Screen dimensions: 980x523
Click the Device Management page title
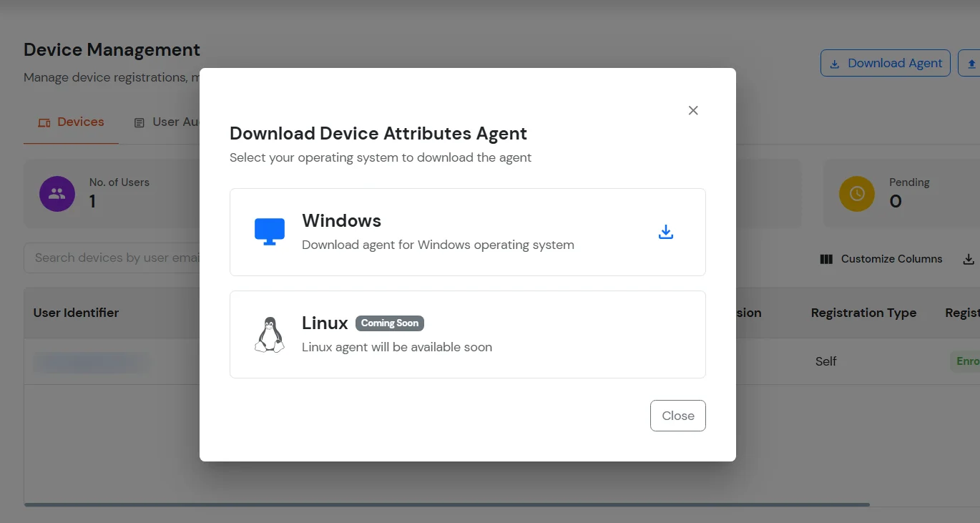[x=112, y=50]
